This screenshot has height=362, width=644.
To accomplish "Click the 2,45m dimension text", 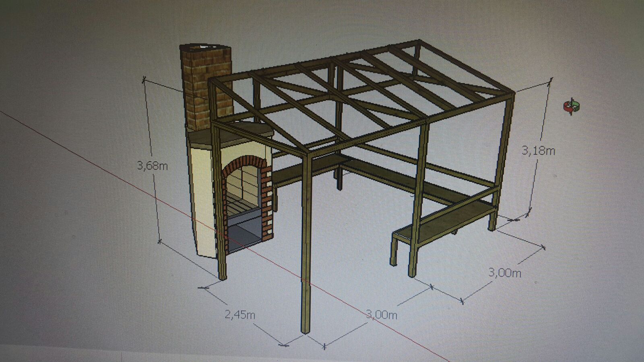I will click(x=240, y=315).
